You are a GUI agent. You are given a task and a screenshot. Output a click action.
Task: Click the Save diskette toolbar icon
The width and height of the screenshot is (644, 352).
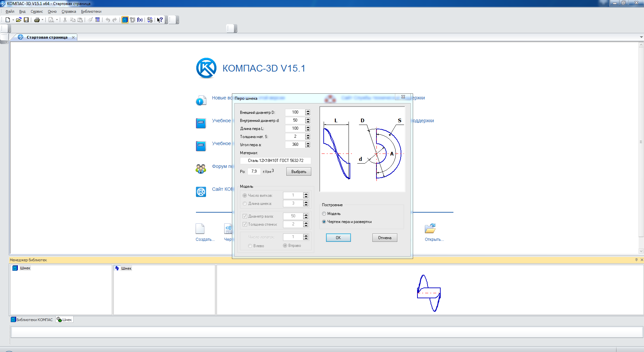tap(26, 20)
